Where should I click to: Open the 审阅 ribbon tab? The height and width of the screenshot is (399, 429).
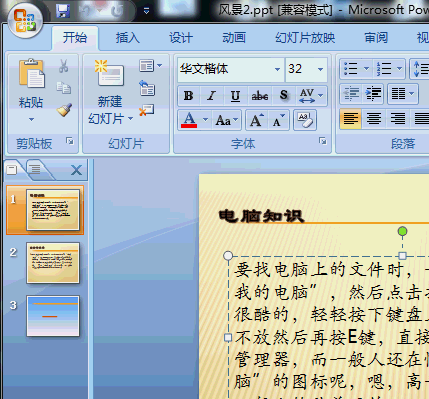376,38
